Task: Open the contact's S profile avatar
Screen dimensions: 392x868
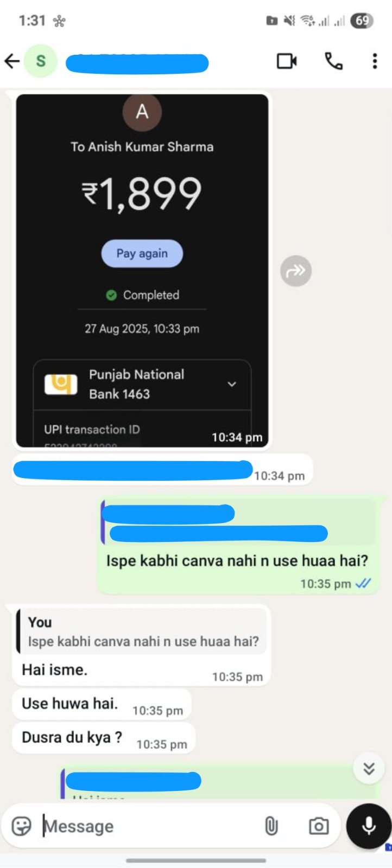Action: 41,61
